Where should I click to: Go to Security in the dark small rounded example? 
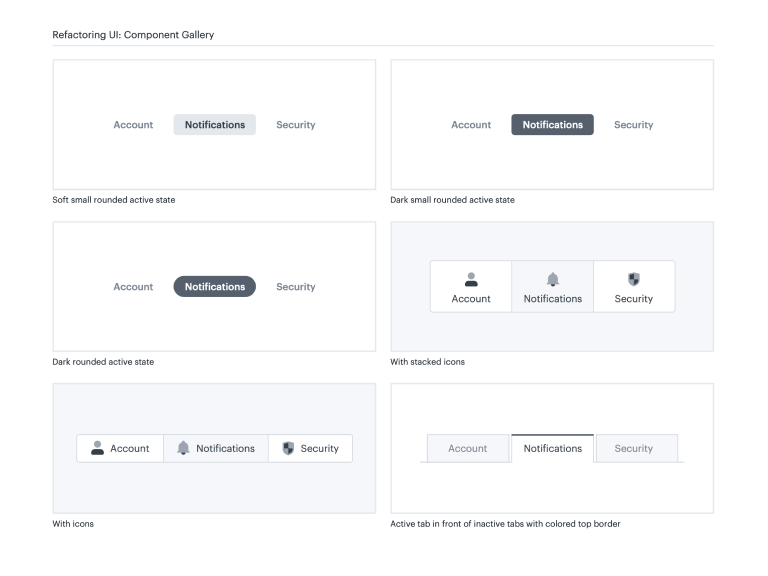point(633,125)
